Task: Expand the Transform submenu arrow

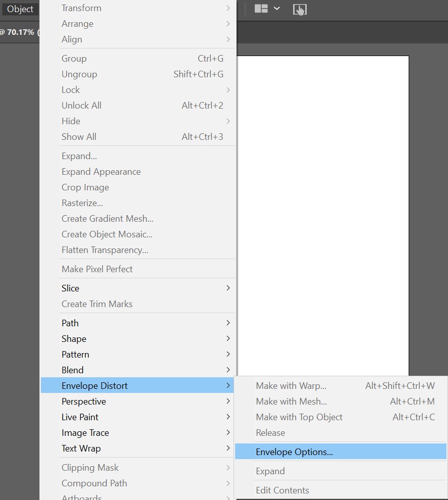Action: (228, 8)
